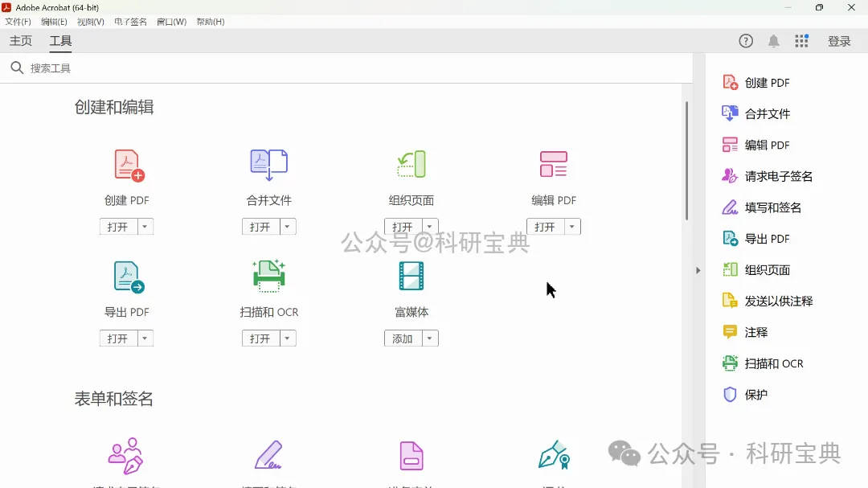
Task: Select 保护 shield in right sidebar
Action: coord(745,395)
